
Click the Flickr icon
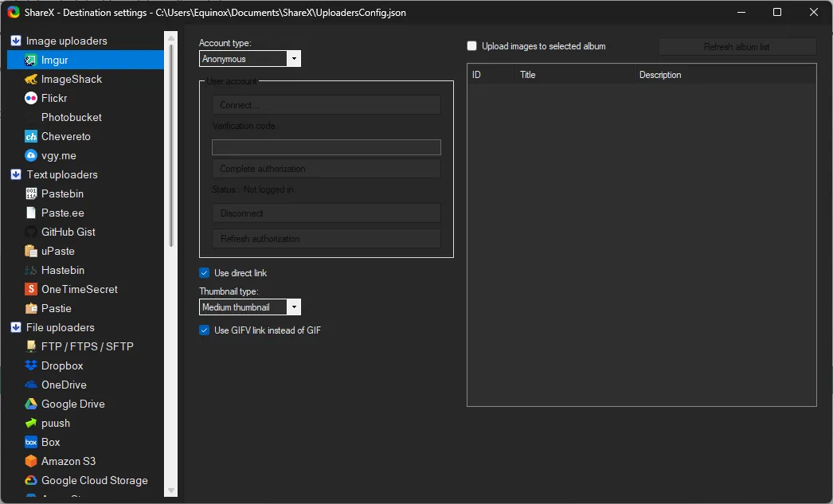click(x=31, y=98)
